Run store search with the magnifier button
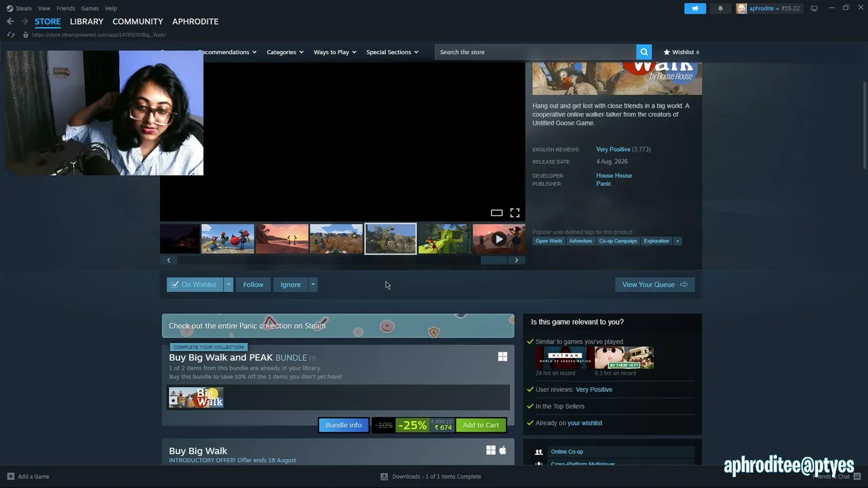 [644, 52]
